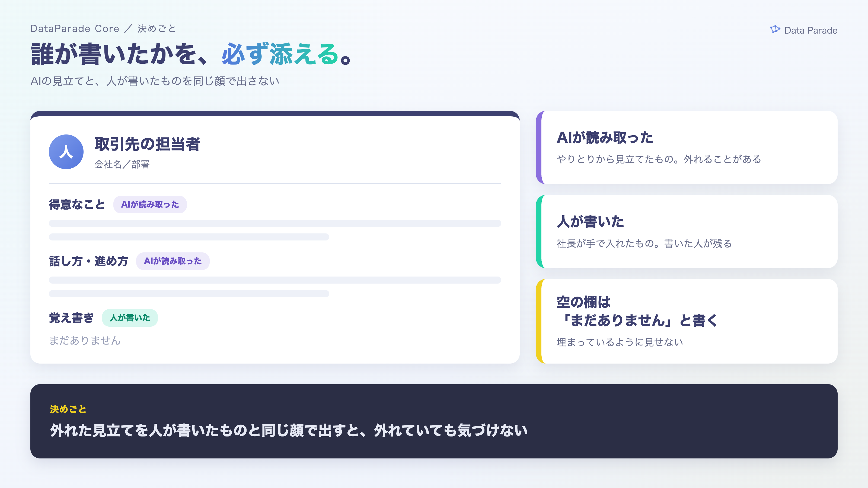Click the banner text '外れた見立てを人が書いたものと同じ顔で出すと…'
The width and height of the screenshot is (868, 488).
pyautogui.click(x=289, y=431)
